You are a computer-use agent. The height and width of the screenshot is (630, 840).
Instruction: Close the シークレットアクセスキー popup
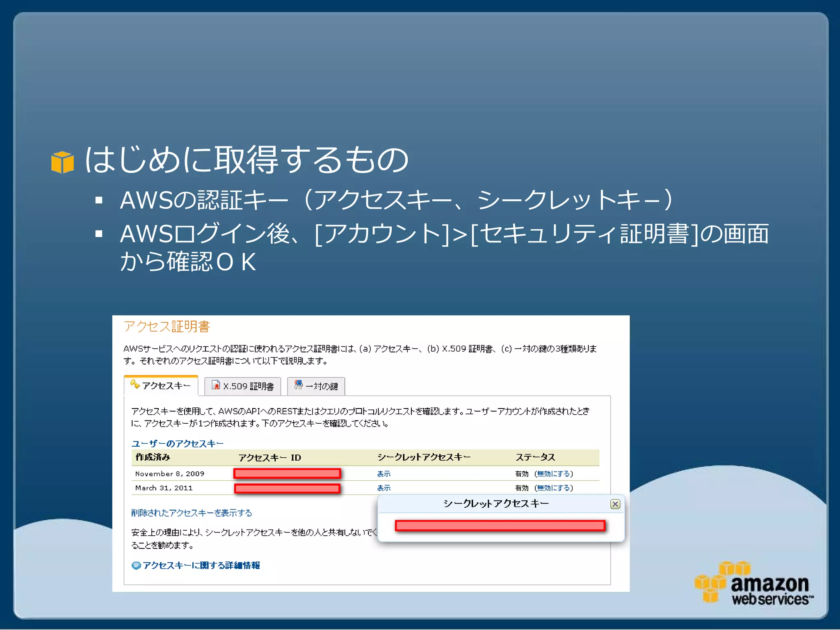tap(615, 504)
